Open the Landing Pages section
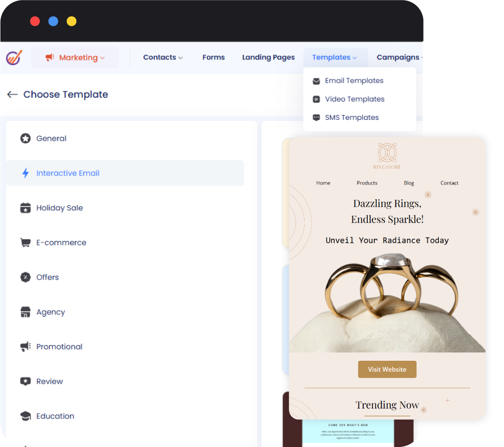Screen dimensions: 504x447 268,57
